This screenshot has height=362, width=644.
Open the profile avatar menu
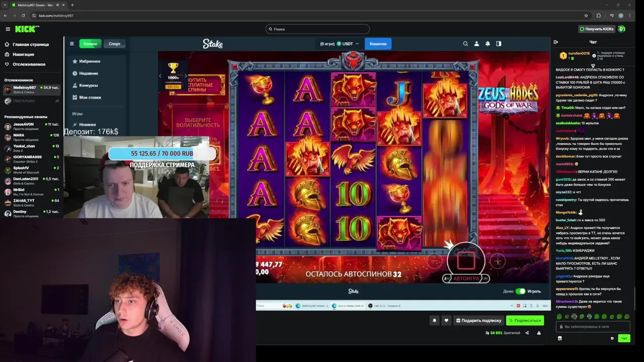point(622,29)
